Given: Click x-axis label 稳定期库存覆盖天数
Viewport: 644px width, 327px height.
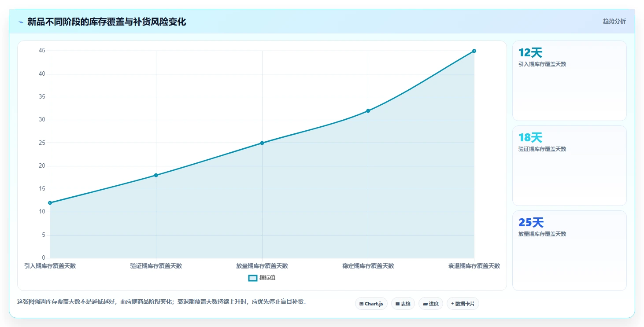Looking at the screenshot, I should pos(368,266).
